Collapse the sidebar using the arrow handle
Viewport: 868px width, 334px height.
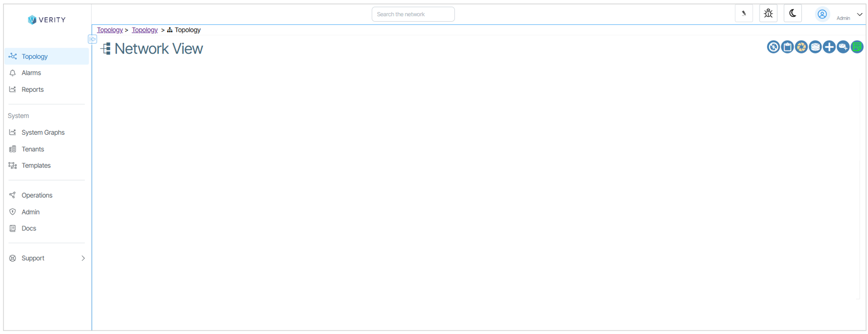92,39
